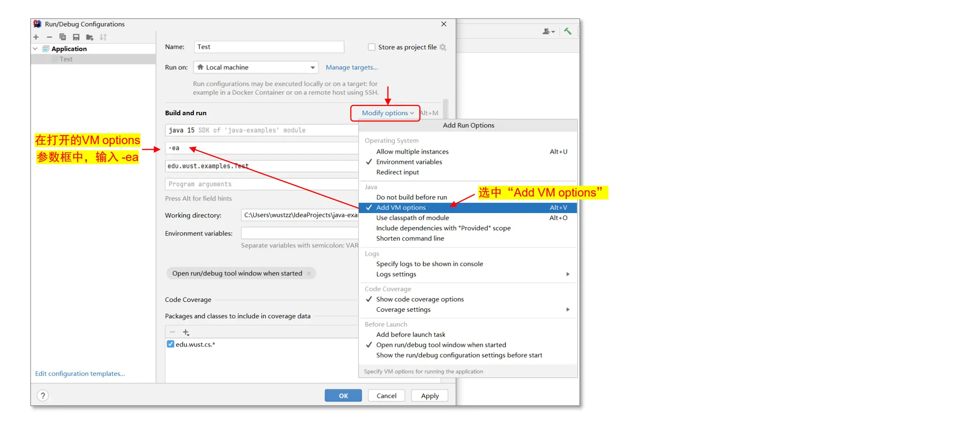Expand Coverage settings submenu
The width and height of the screenshot is (980, 422).
coord(468,310)
